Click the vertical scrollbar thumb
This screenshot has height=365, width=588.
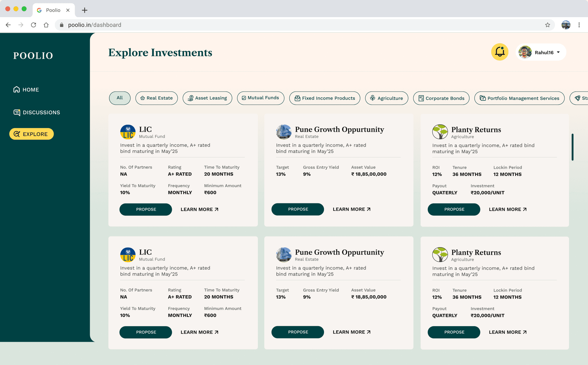(x=572, y=147)
